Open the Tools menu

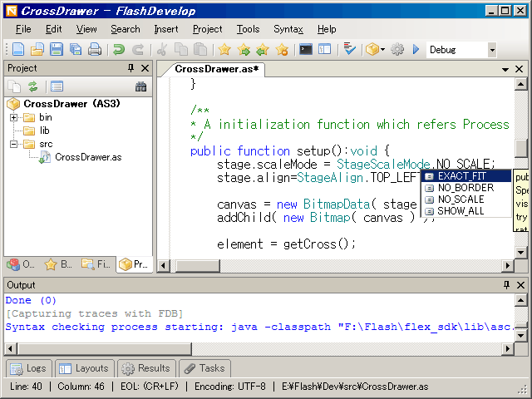click(x=248, y=29)
